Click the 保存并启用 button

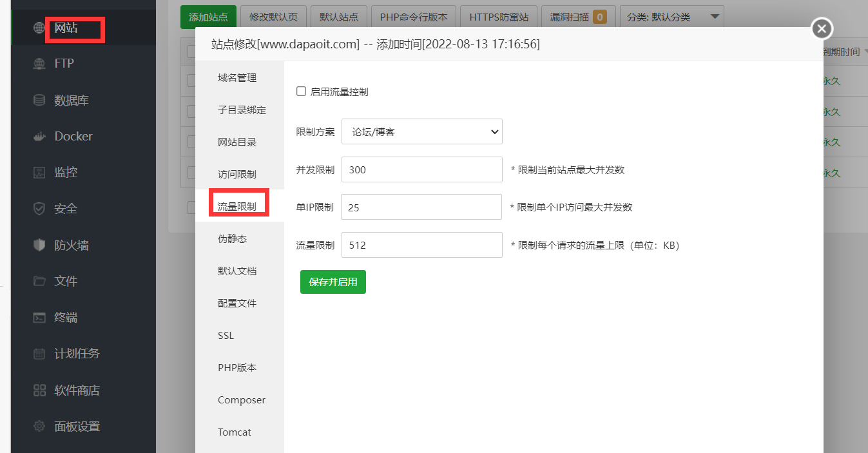point(333,282)
